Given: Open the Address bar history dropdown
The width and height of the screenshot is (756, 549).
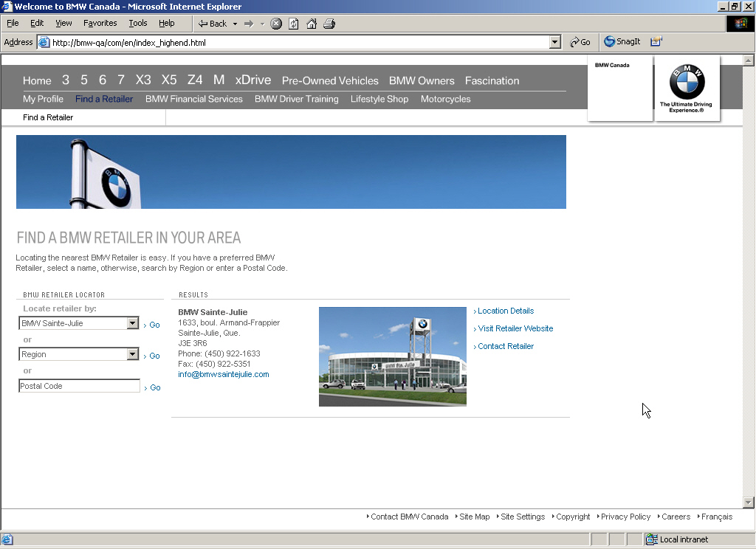Looking at the screenshot, I should coord(555,42).
